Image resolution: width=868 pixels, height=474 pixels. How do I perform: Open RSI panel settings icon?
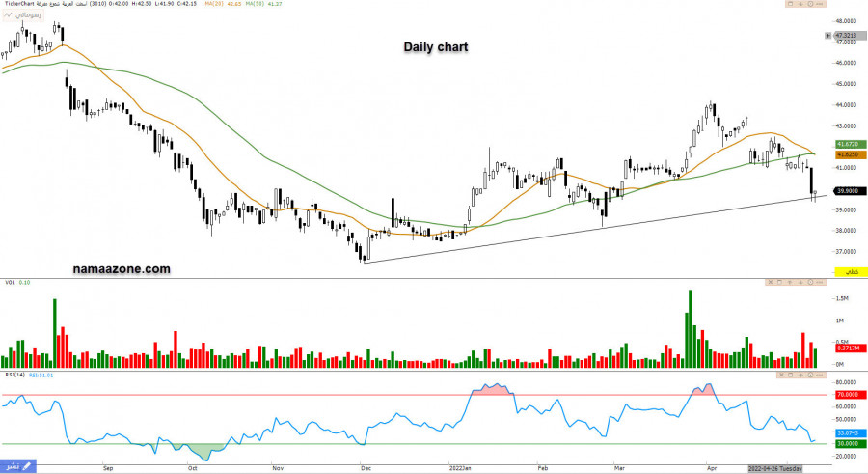[810, 375]
